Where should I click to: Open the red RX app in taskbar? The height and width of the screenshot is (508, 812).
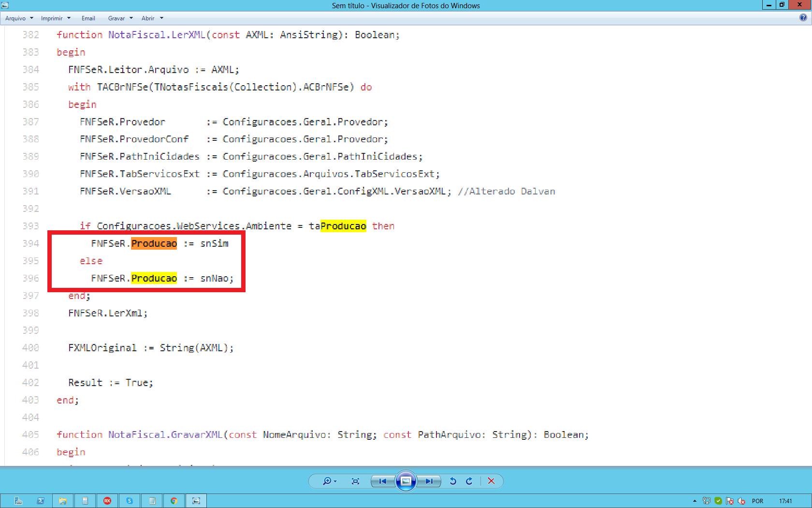(x=107, y=501)
